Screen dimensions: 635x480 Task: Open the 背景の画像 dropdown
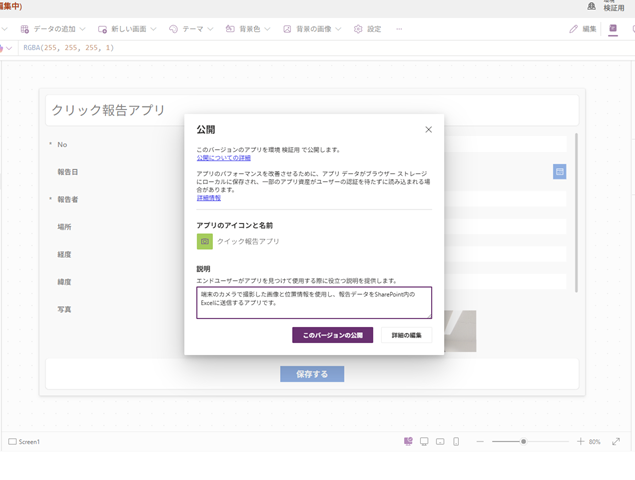pyautogui.click(x=312, y=29)
